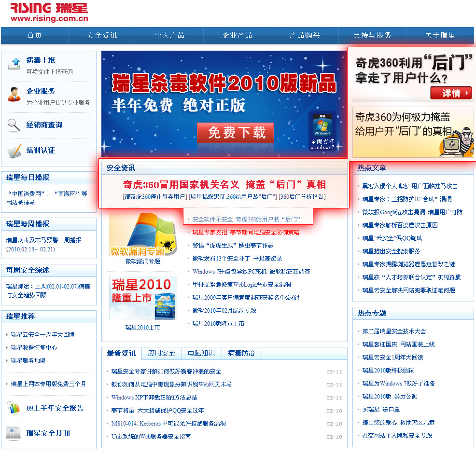Open the [请奇虎360停止愚弄用户] link
This screenshot has width=476, height=454.
(155, 197)
